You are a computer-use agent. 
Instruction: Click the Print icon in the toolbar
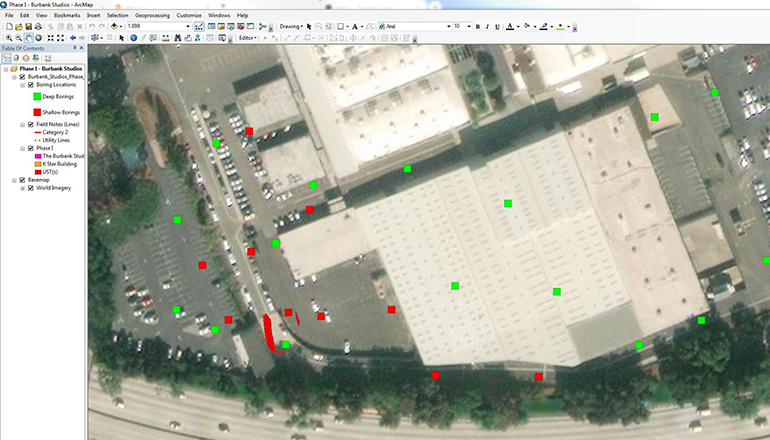click(38, 26)
